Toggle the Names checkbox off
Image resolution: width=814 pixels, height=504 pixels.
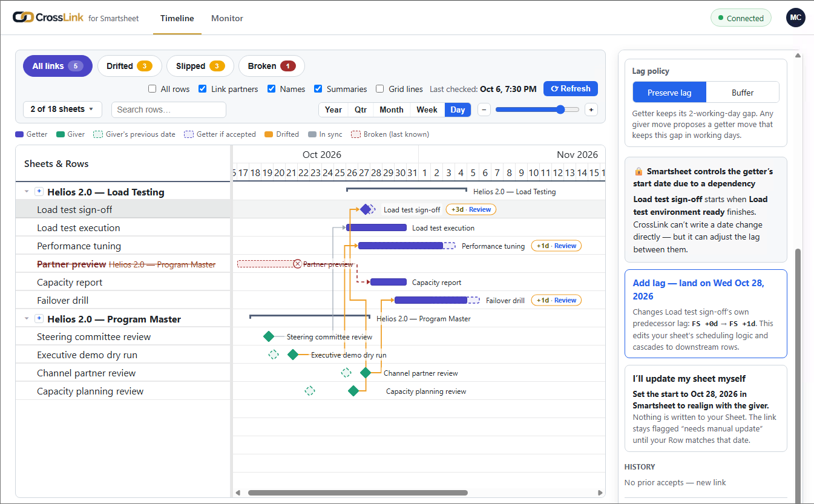click(x=272, y=89)
